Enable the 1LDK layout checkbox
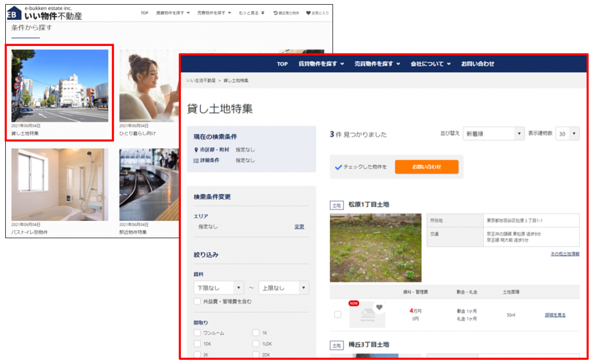The height and width of the screenshot is (364, 596). click(x=256, y=344)
